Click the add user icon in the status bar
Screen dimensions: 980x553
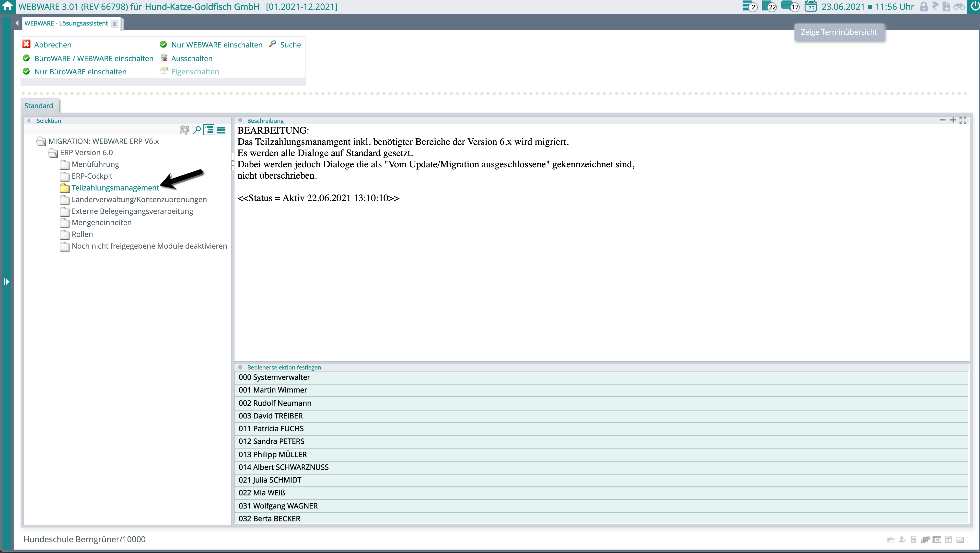[902, 539]
